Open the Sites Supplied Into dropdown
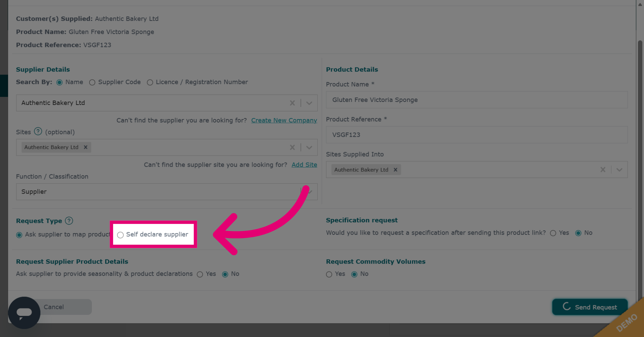The height and width of the screenshot is (337, 644). [x=619, y=170]
